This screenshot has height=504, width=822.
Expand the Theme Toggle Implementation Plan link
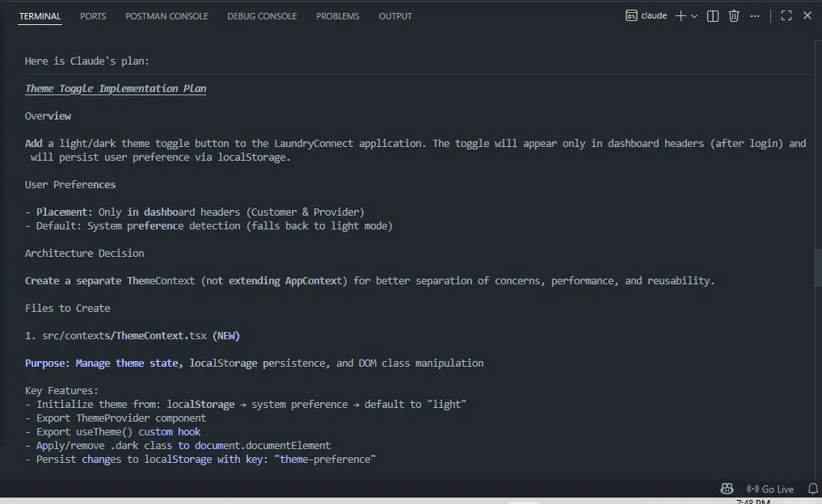tap(115, 88)
